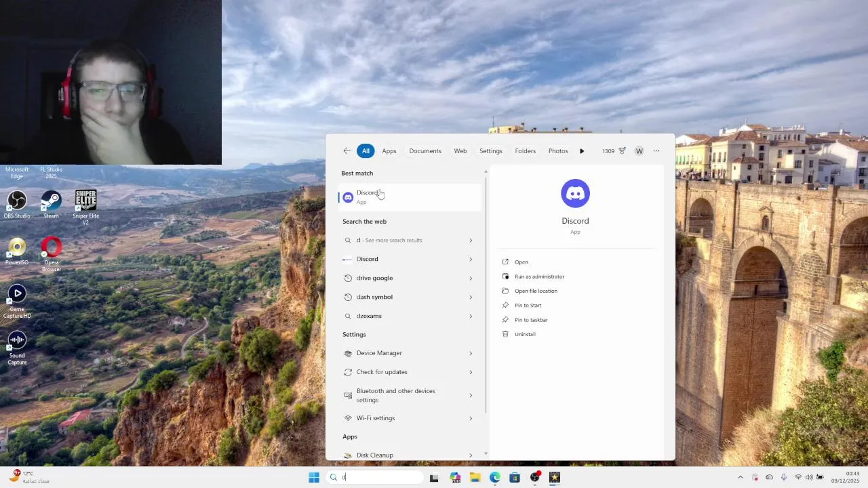Open Microsoft Edge from the taskbar

495,477
